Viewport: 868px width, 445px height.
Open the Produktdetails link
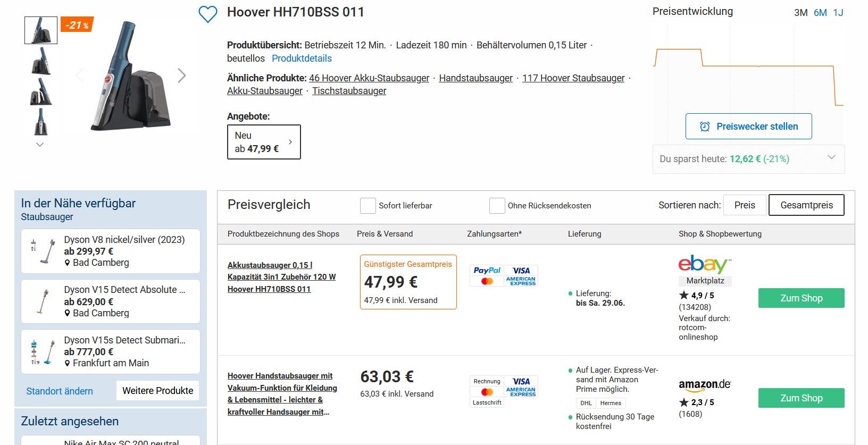[302, 58]
